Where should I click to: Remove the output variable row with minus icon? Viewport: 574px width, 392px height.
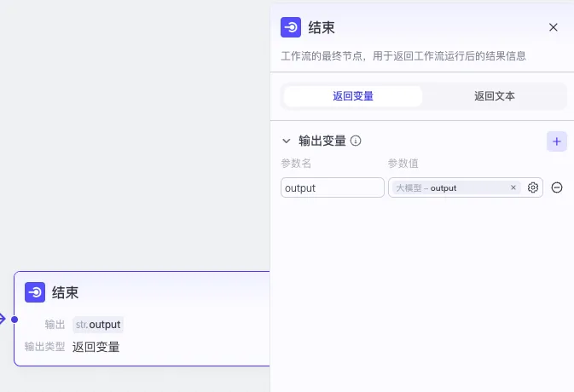pos(556,187)
